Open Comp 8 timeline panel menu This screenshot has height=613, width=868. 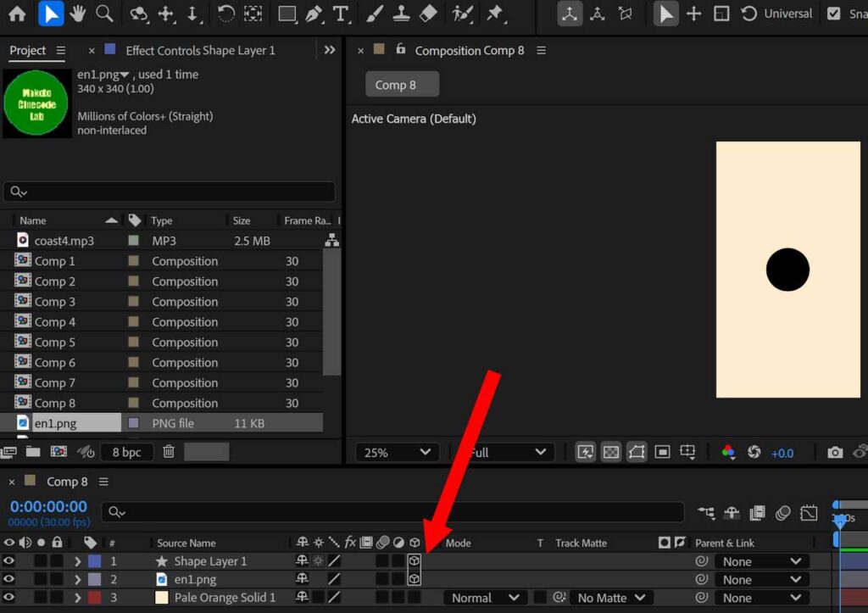(103, 482)
